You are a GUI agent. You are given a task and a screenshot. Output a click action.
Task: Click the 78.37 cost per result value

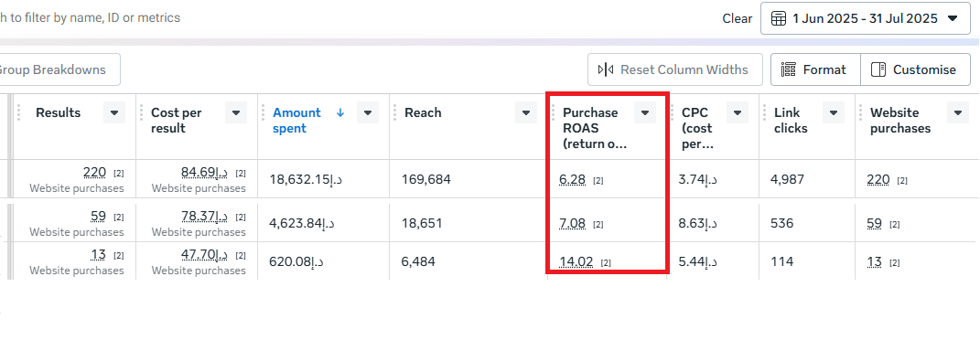[205, 217]
